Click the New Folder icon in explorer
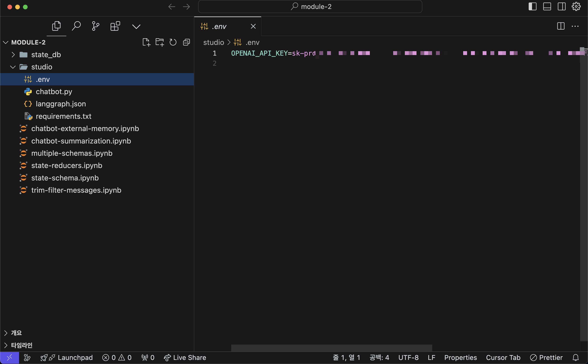This screenshot has width=588, height=364. coord(160,42)
